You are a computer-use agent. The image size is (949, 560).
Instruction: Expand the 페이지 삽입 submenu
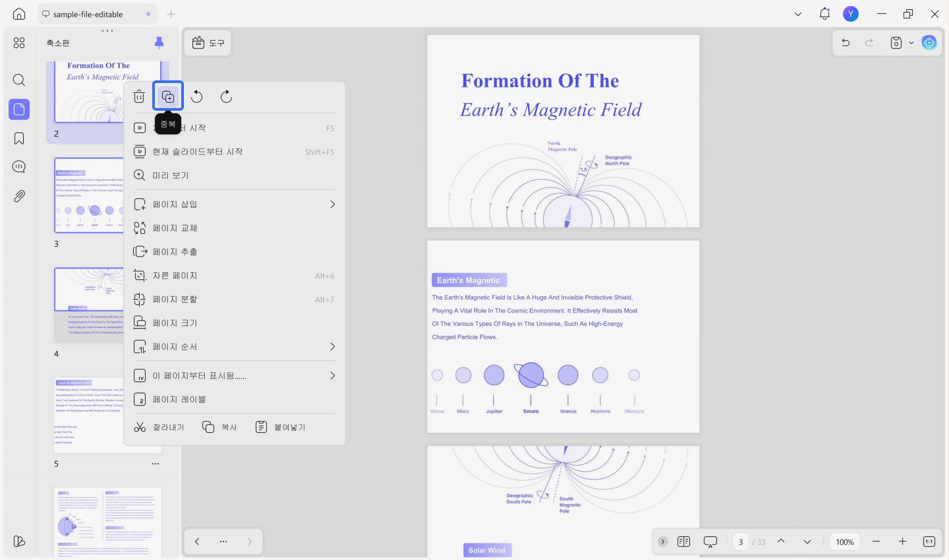[234, 204]
